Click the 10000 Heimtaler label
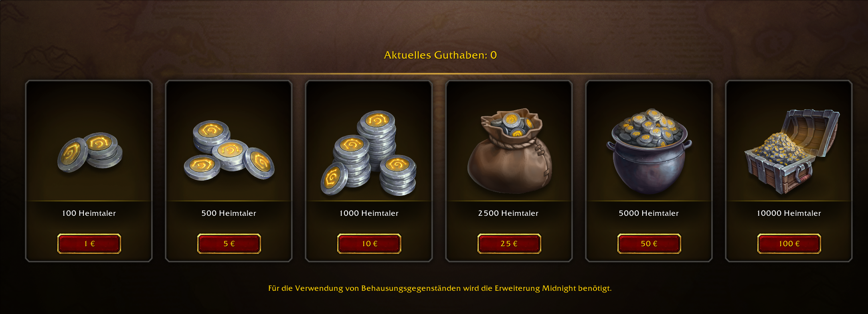This screenshot has height=314, width=868. [x=789, y=213]
